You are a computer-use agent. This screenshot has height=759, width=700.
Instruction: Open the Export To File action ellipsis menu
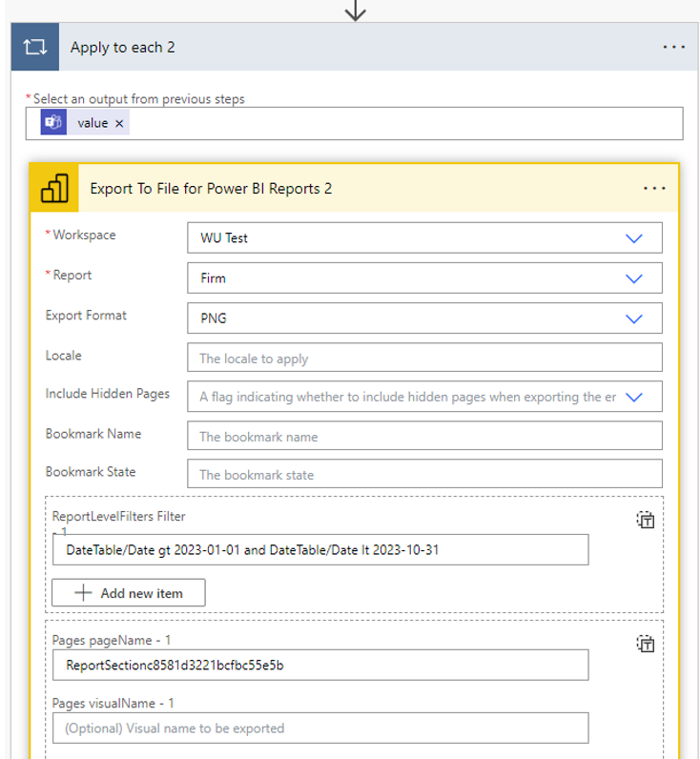(x=654, y=189)
